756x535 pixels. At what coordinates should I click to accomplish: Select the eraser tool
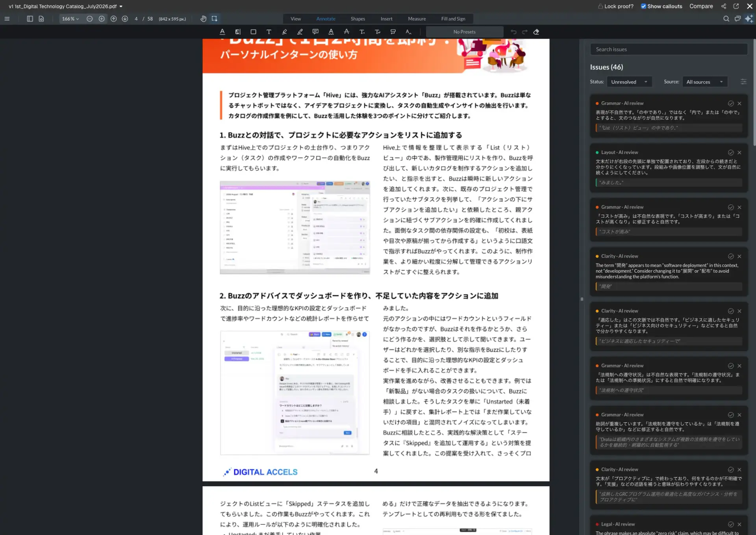click(x=536, y=32)
